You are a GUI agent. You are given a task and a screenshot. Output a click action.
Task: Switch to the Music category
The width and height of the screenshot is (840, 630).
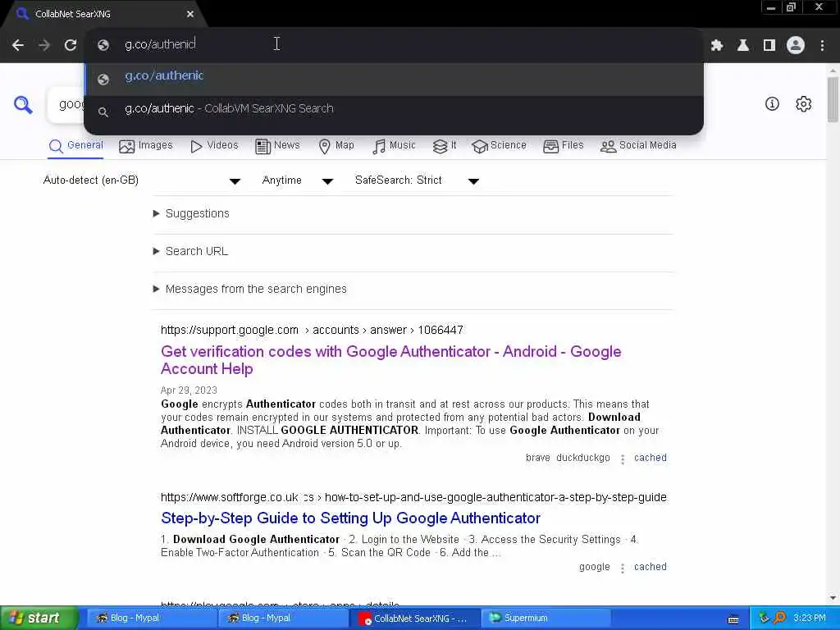click(x=394, y=146)
